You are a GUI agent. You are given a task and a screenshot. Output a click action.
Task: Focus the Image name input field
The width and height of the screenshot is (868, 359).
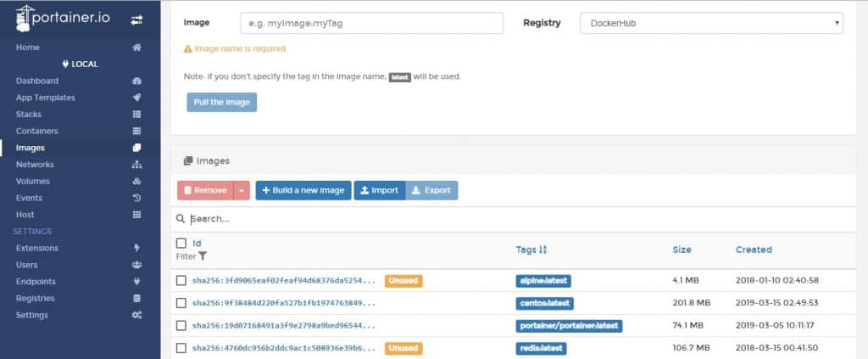371,23
